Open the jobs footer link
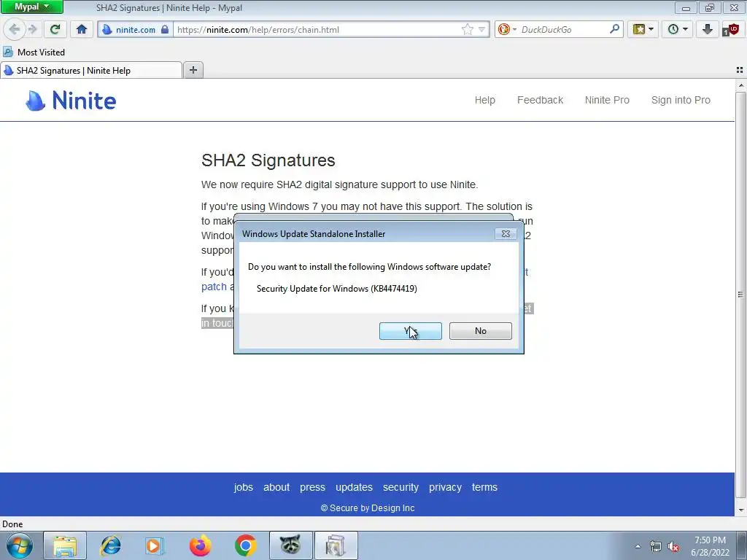 point(244,487)
